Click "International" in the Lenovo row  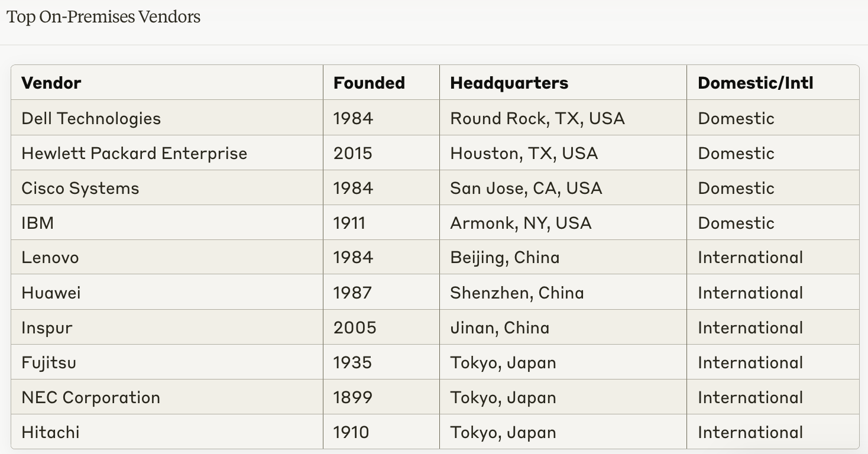tap(750, 257)
